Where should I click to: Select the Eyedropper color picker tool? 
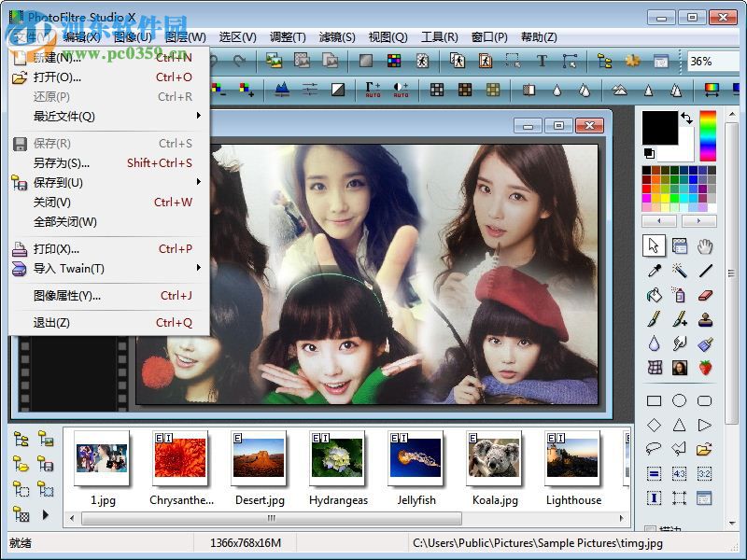[654, 271]
